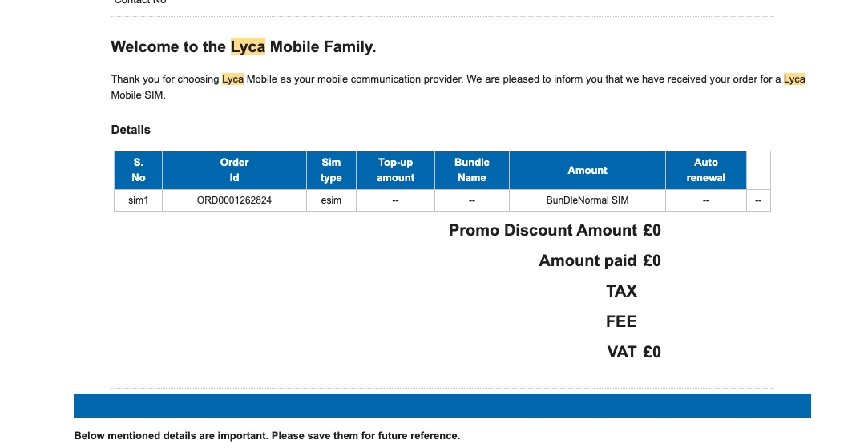Click the 'Order Id' column header

pos(234,170)
